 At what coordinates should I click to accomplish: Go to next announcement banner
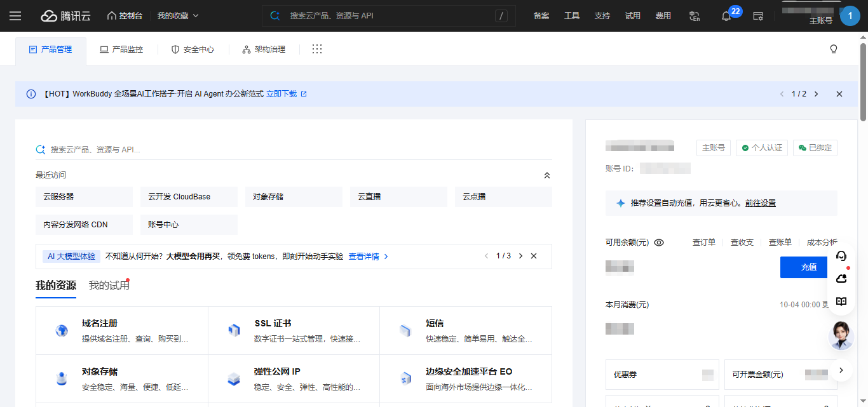tap(817, 94)
